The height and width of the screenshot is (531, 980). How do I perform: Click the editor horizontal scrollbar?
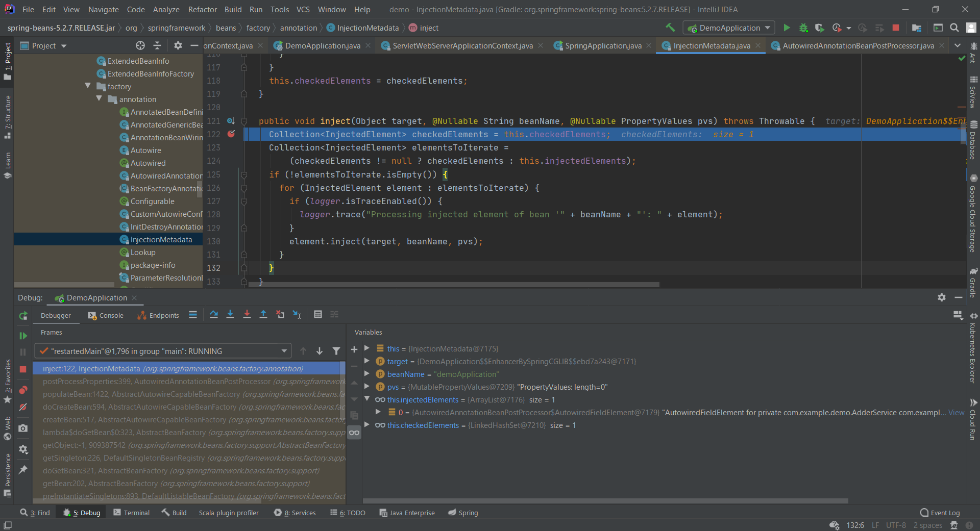(453, 285)
